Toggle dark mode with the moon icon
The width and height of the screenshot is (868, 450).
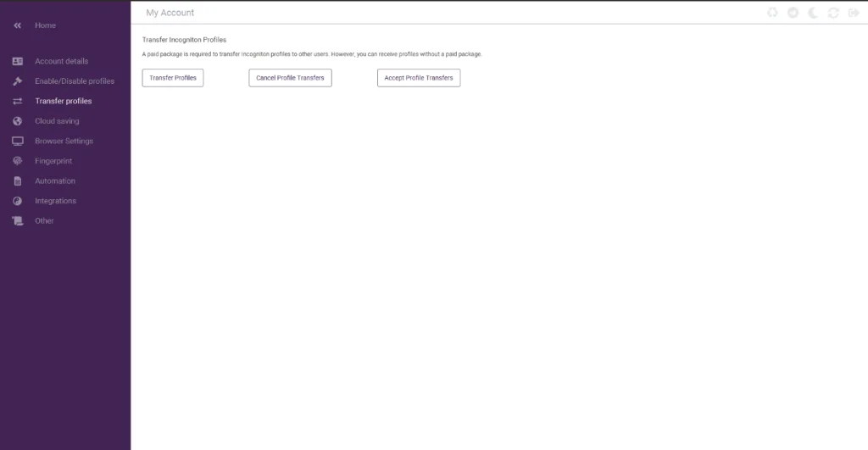click(x=813, y=13)
